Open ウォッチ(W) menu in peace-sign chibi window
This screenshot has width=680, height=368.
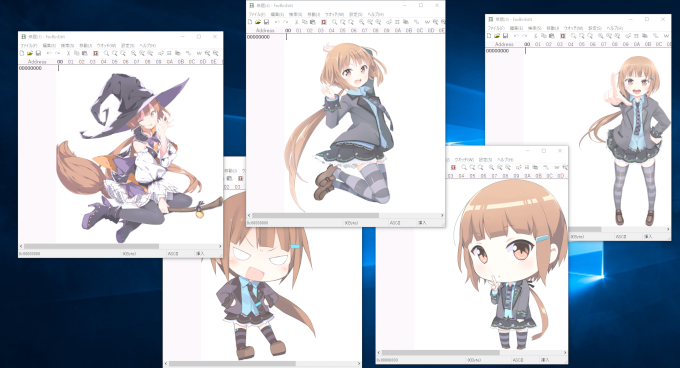(x=464, y=160)
